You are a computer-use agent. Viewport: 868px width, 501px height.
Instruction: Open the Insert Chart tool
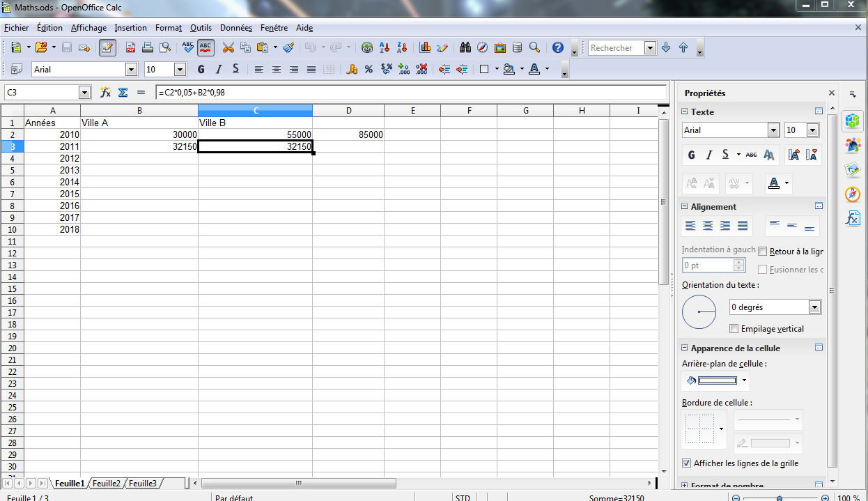pos(425,47)
